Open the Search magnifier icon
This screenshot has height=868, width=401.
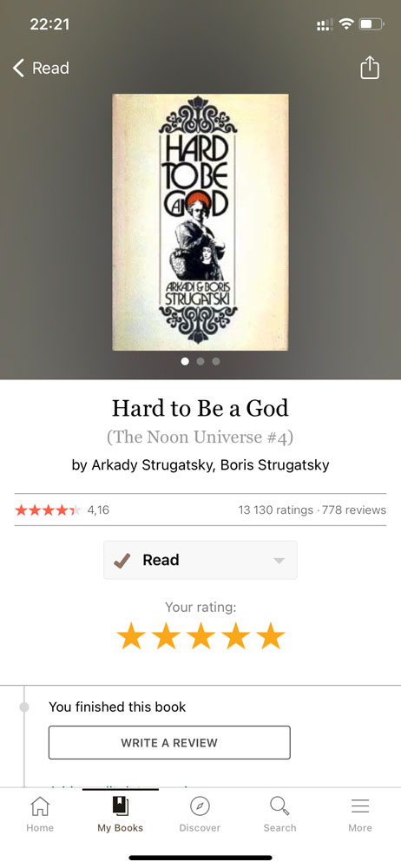279,806
